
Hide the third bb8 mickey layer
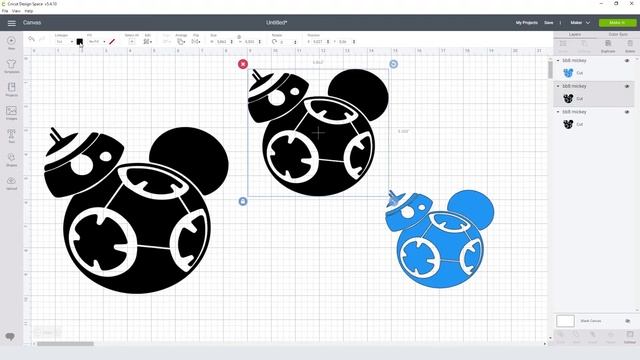point(627,112)
